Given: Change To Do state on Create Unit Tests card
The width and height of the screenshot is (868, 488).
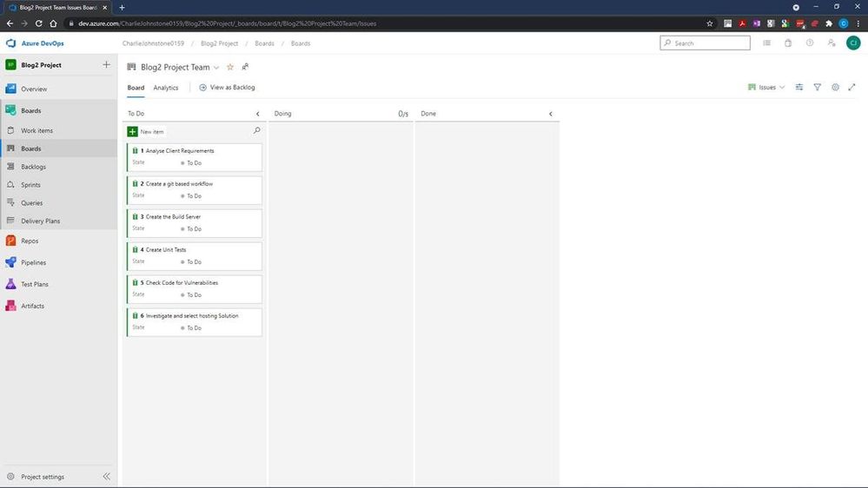Looking at the screenshot, I should tap(191, 262).
